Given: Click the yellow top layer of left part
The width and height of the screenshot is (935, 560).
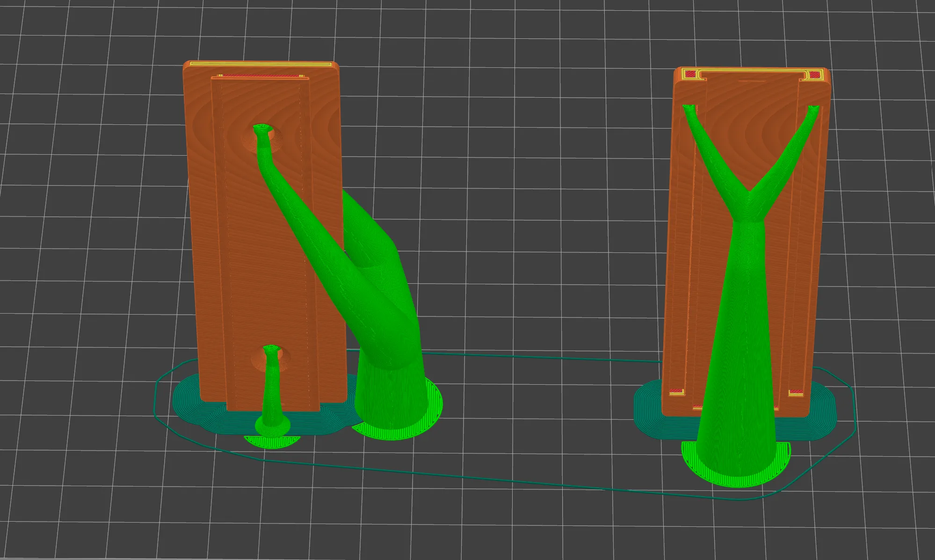Looking at the screenshot, I should (x=262, y=64).
